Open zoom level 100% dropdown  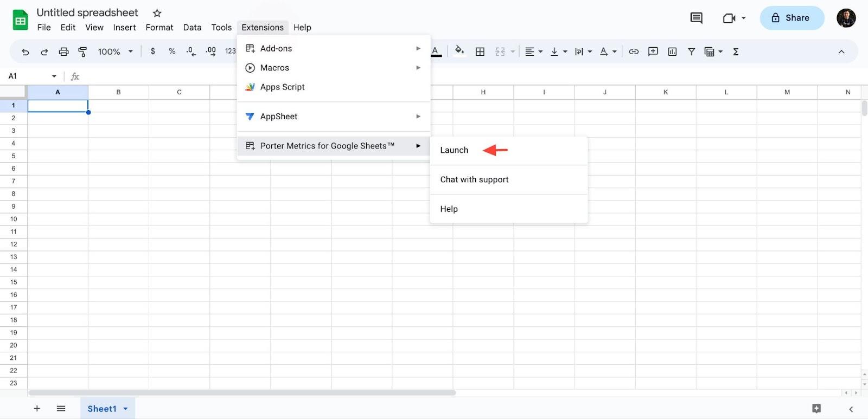click(115, 51)
